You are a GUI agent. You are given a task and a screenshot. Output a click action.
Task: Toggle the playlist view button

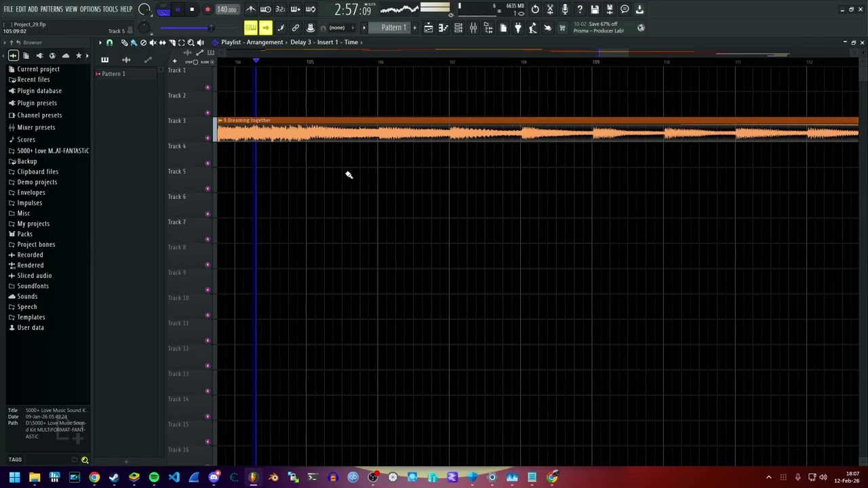(429, 28)
